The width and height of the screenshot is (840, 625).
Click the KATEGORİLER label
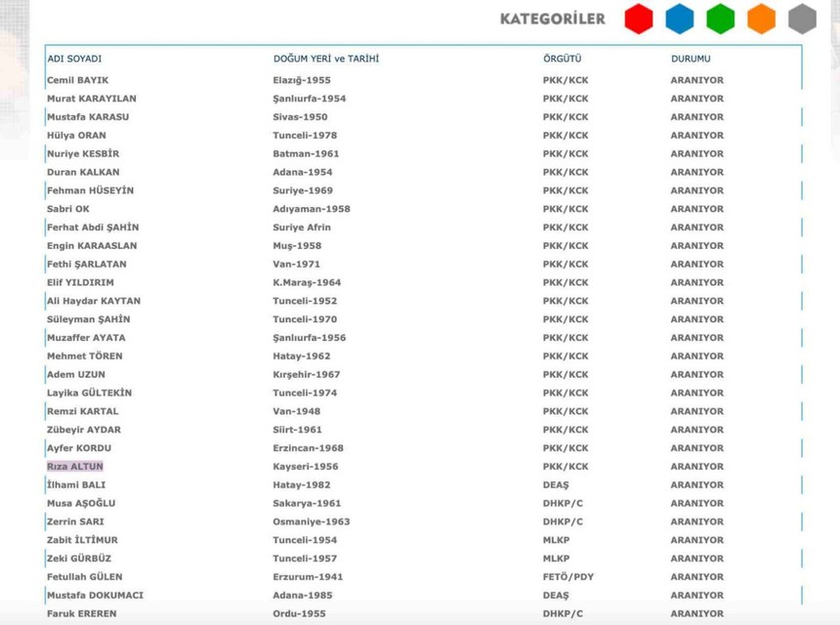552,19
